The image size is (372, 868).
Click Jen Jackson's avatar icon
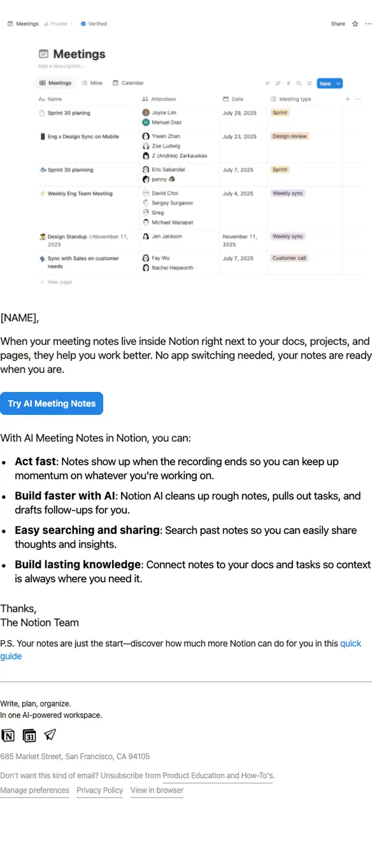point(146,237)
